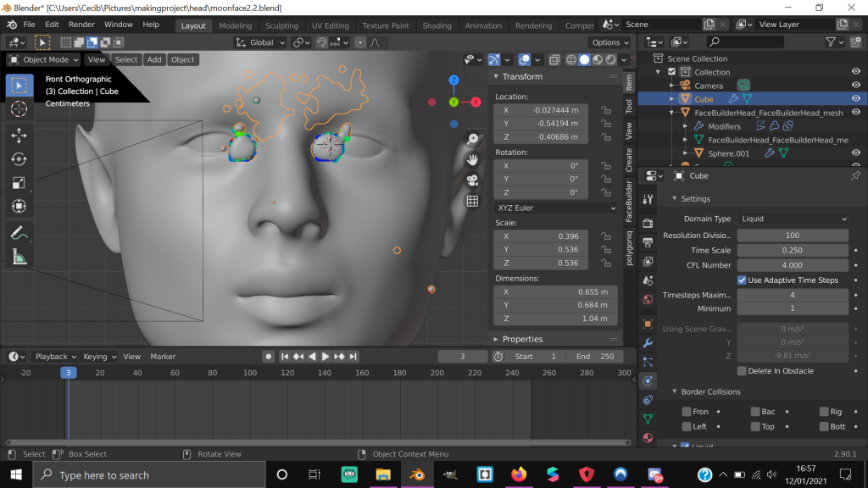Switch to the Sculpting workspace tab
The height and width of the screenshot is (488, 868).
coord(281,25)
